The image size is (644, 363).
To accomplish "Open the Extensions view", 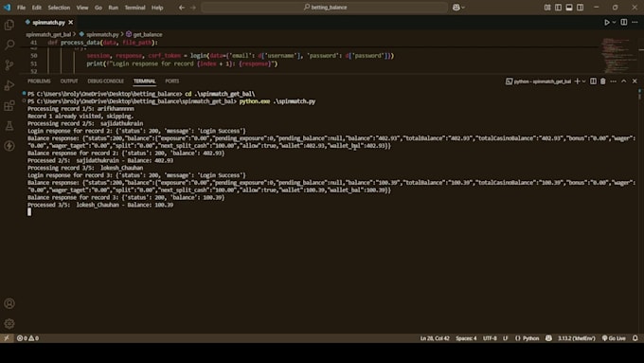I will coord(9,105).
